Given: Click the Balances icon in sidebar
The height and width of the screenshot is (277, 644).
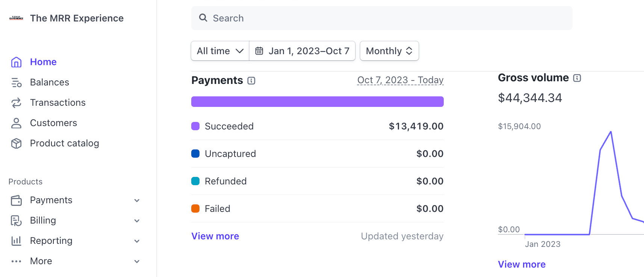Looking at the screenshot, I should coord(16,82).
